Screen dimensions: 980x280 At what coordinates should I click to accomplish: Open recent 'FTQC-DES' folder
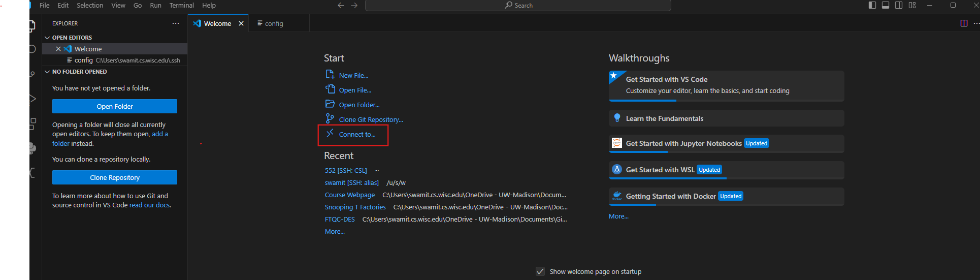340,219
